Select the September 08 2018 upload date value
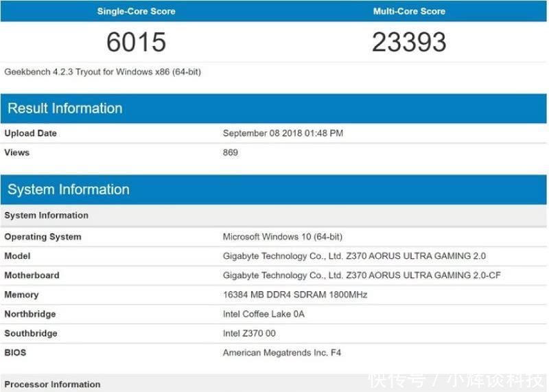549x392 pixels. pyautogui.click(x=283, y=133)
